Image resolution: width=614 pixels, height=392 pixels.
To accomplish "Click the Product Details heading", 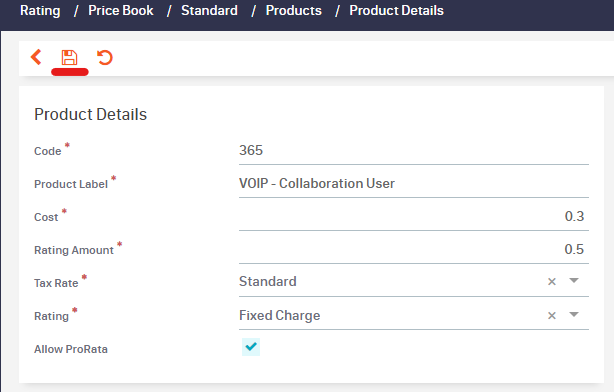I will tap(90, 114).
